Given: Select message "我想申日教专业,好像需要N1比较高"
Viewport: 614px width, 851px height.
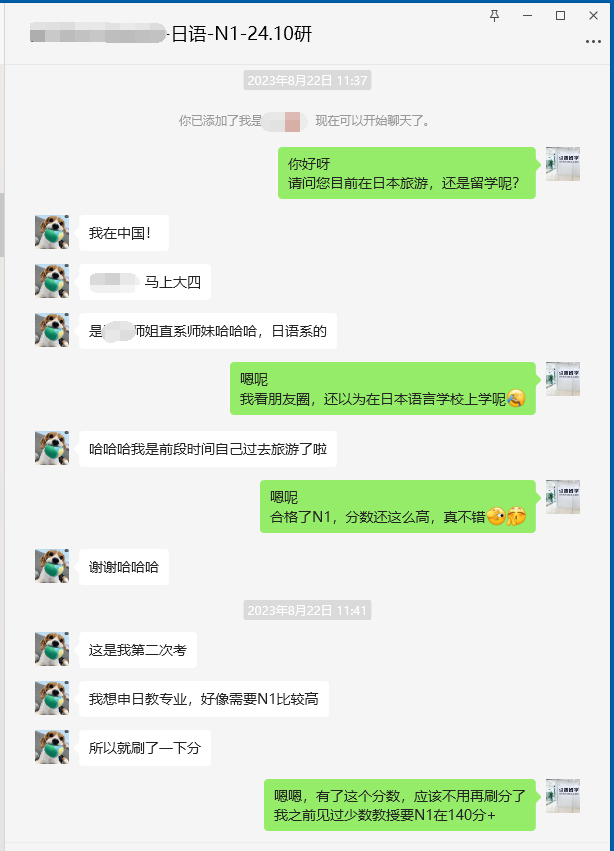Looking at the screenshot, I should tap(204, 699).
